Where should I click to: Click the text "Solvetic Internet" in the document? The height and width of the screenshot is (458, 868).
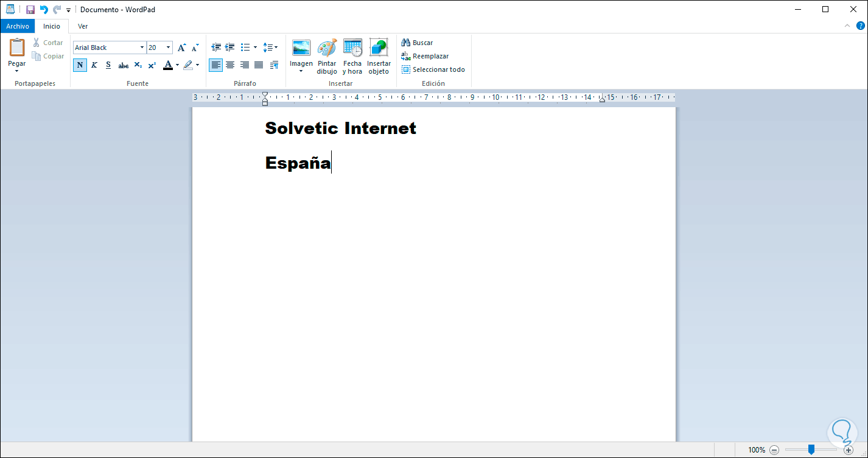click(341, 128)
